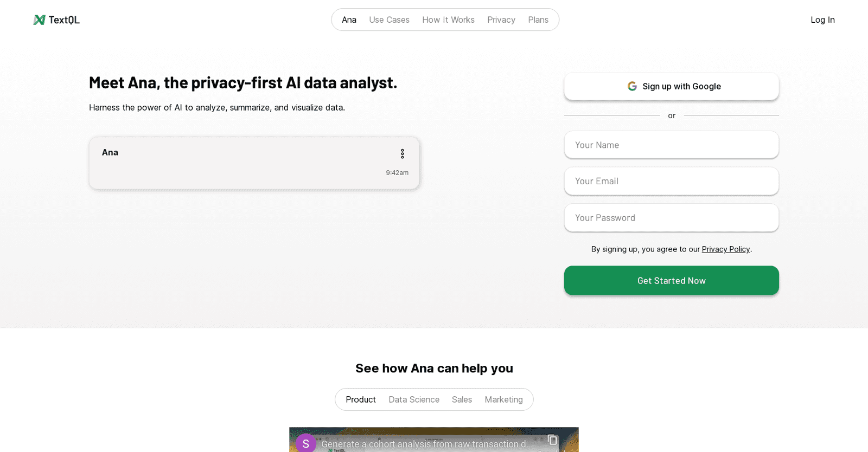
Task: Click the Log In link
Action: [x=822, y=20]
